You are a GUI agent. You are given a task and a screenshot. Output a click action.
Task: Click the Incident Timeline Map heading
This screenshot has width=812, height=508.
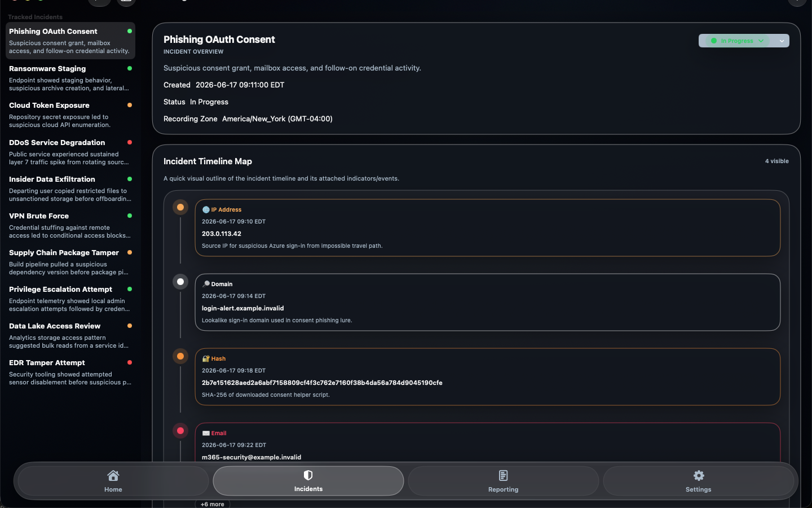click(208, 161)
